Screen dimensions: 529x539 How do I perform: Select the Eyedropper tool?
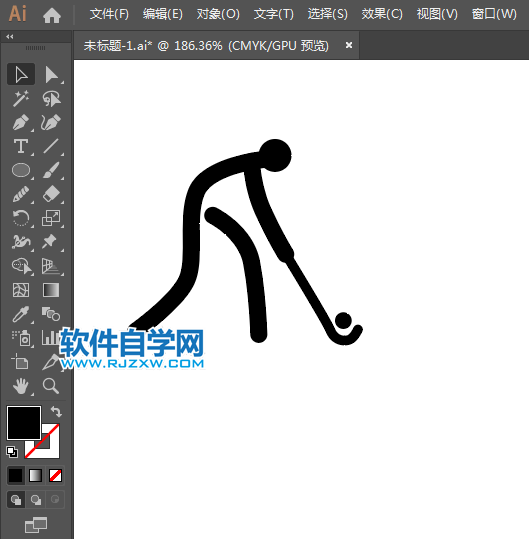pyautogui.click(x=21, y=314)
